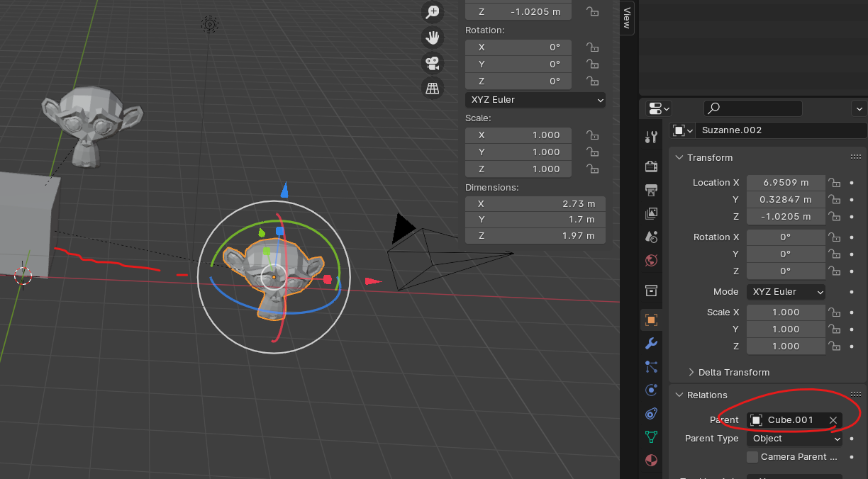Screen dimensions: 868x479
Task: Click the Properties search field
Action: tap(753, 108)
